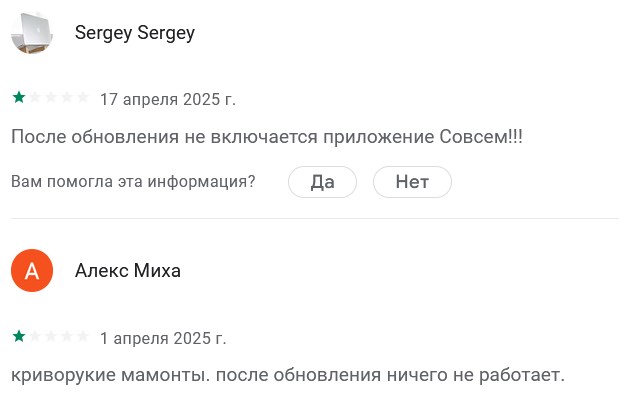Mark Sergey's review helpful with "Да"

[x=323, y=182]
